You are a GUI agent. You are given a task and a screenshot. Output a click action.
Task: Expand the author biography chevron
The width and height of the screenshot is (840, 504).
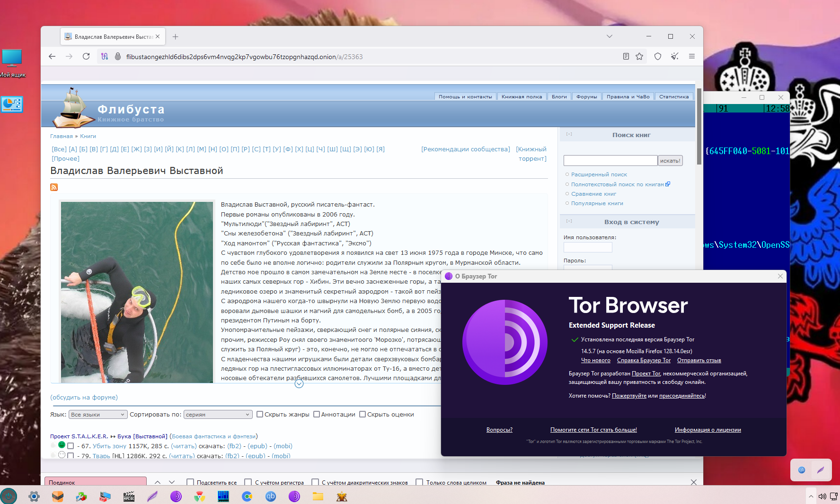click(x=299, y=384)
